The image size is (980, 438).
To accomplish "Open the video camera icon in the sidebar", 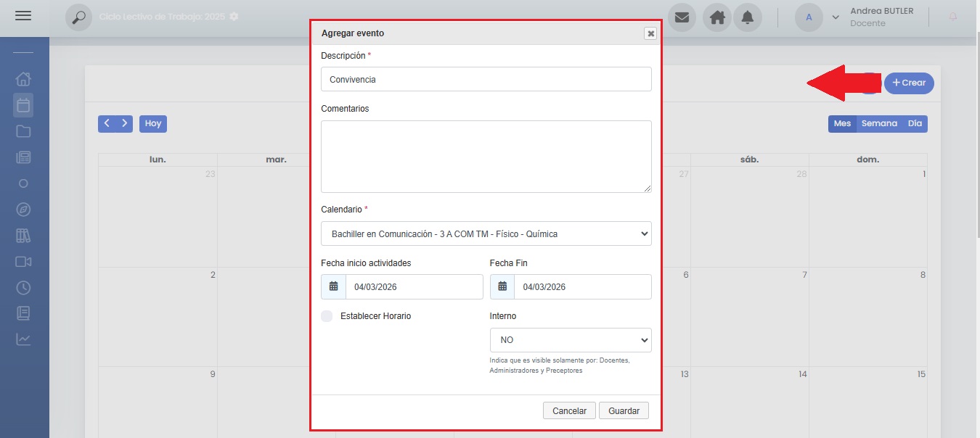I will pos(23,262).
